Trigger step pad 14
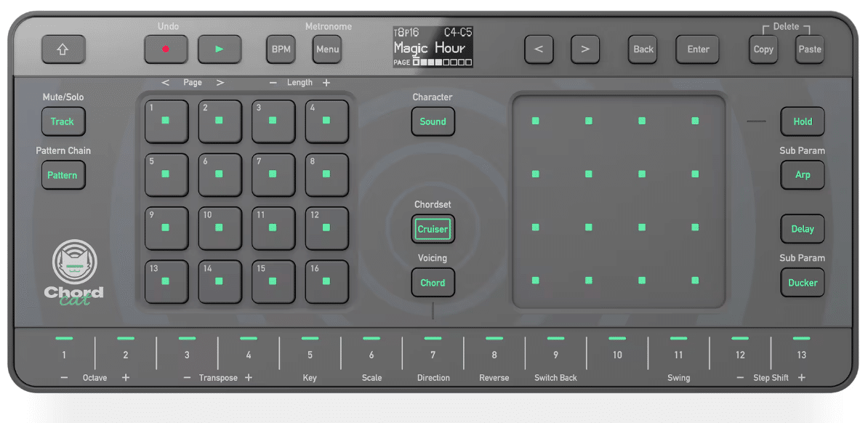The height and width of the screenshot is (423, 868). [220, 282]
